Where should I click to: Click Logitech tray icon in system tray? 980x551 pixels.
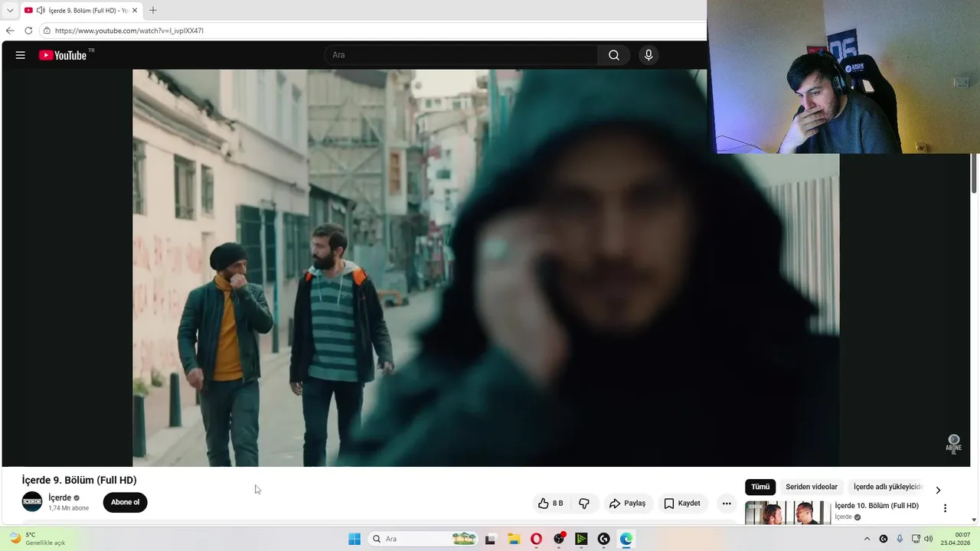point(884,539)
